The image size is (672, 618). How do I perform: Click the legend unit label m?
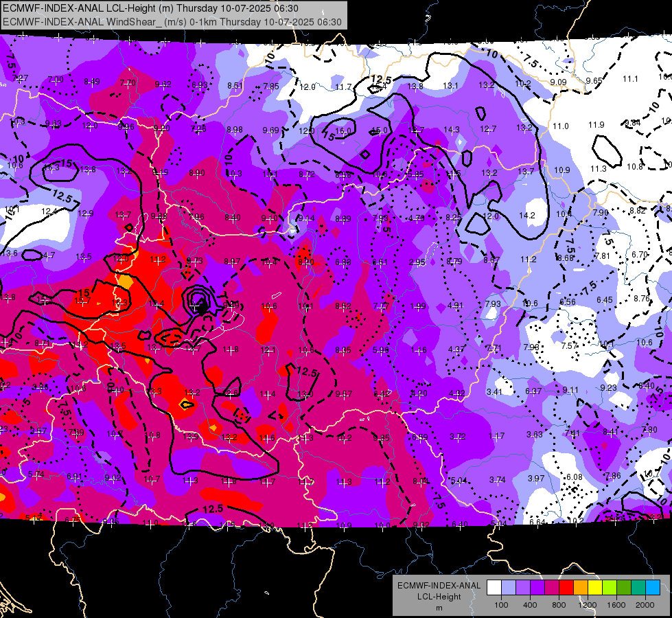click(x=439, y=608)
